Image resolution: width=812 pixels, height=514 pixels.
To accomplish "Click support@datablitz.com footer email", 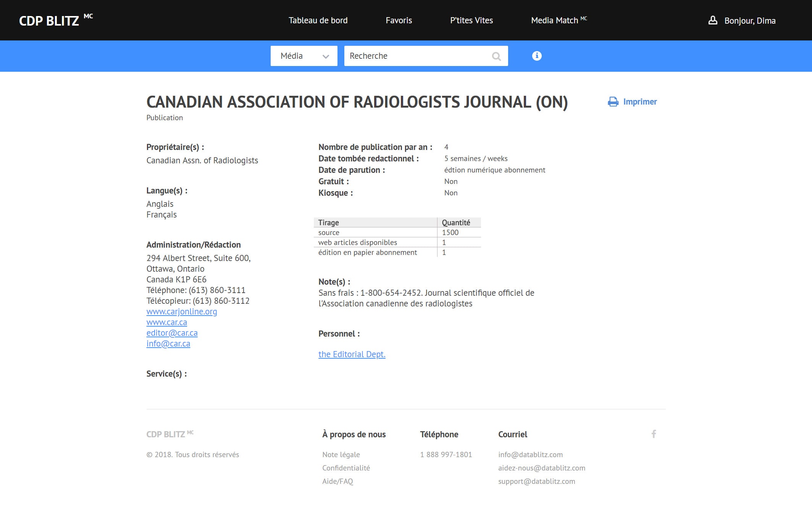I will click(536, 481).
